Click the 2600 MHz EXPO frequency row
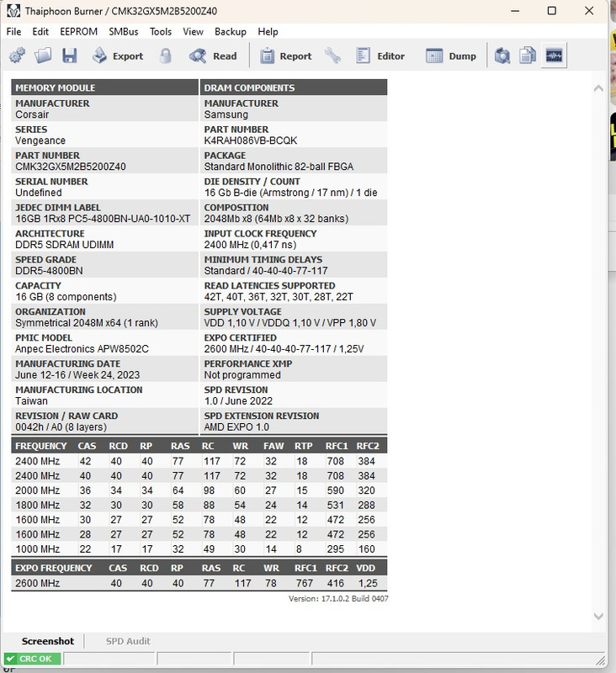 (199, 583)
